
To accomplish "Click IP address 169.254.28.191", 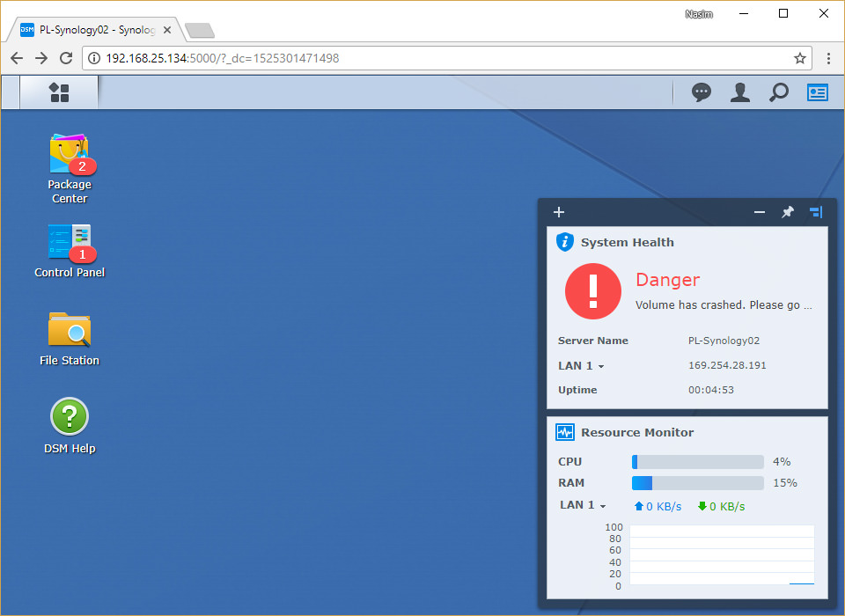I will coord(727,365).
